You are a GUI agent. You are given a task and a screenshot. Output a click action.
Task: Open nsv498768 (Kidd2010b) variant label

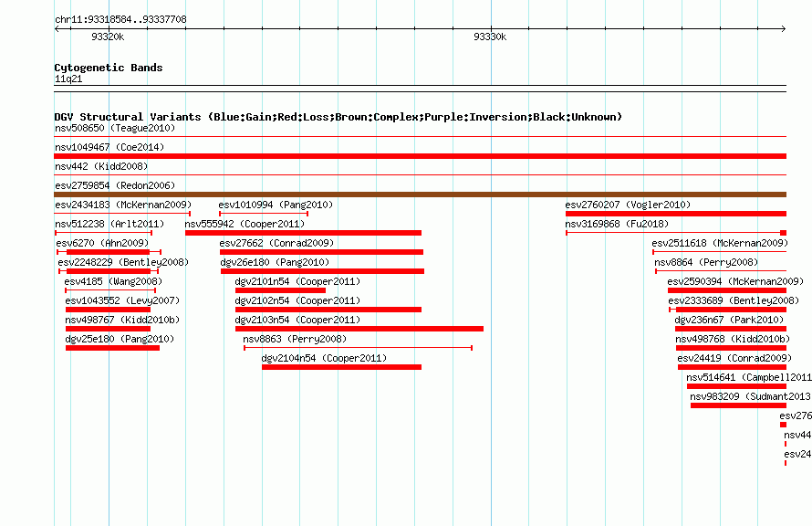pyautogui.click(x=734, y=339)
